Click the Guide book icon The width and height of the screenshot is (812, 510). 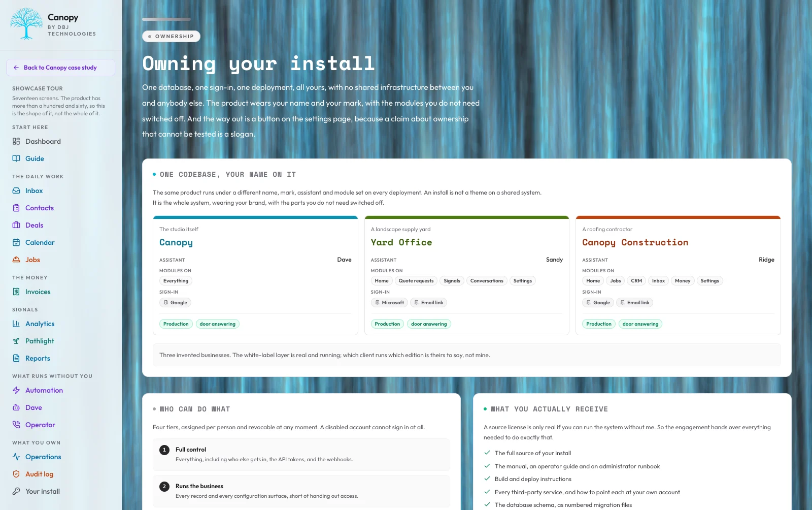pos(16,158)
